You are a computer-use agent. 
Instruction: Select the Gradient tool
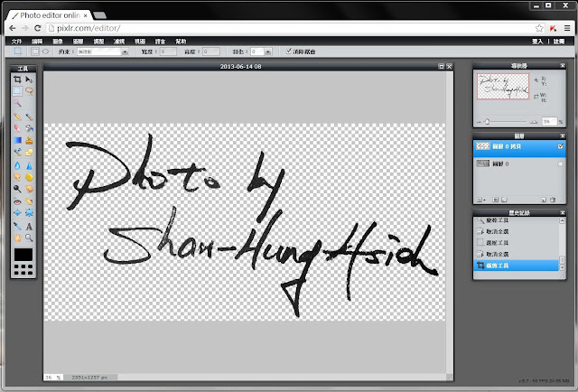point(17,140)
